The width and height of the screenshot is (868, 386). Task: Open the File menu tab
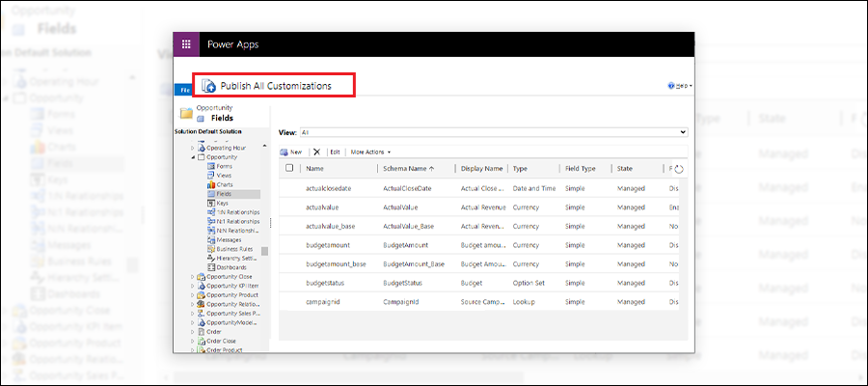(x=182, y=90)
